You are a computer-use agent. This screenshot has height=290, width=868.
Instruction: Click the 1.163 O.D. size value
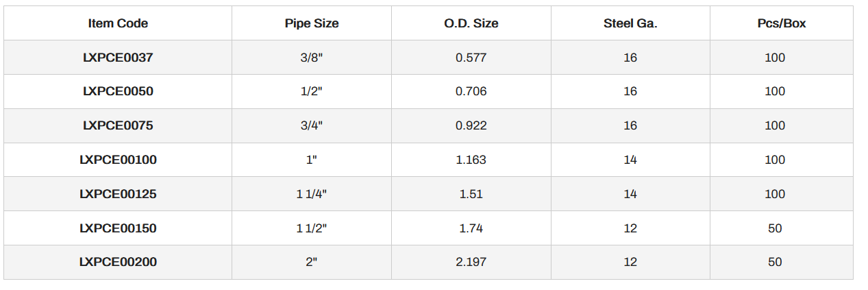471,160
